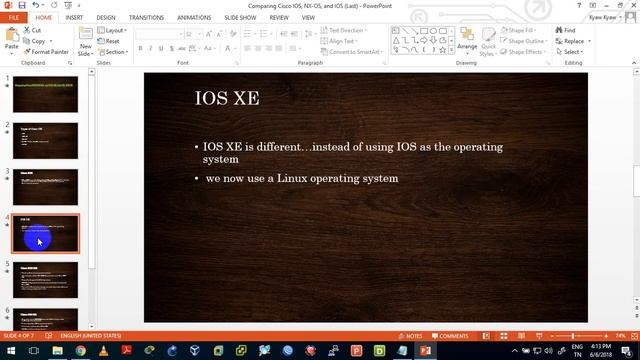Image resolution: width=640 pixels, height=360 pixels.
Task: Click zoom out minus button
Action: coord(552,336)
